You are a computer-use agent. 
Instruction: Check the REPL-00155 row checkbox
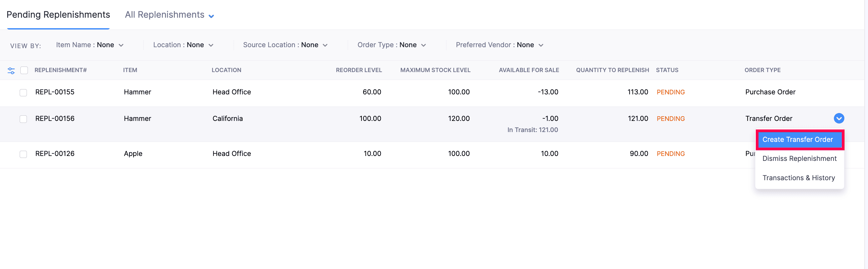tap(23, 92)
